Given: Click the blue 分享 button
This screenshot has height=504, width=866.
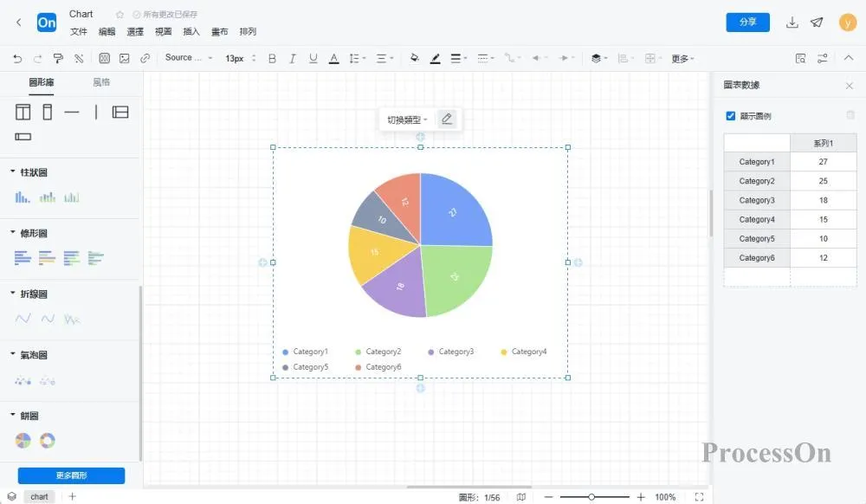Looking at the screenshot, I should click(x=747, y=22).
